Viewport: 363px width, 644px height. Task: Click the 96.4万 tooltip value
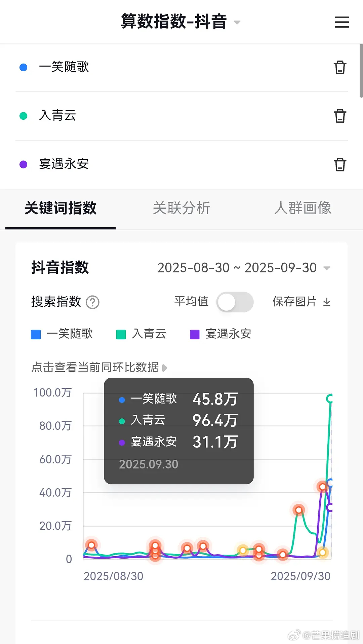click(x=215, y=420)
